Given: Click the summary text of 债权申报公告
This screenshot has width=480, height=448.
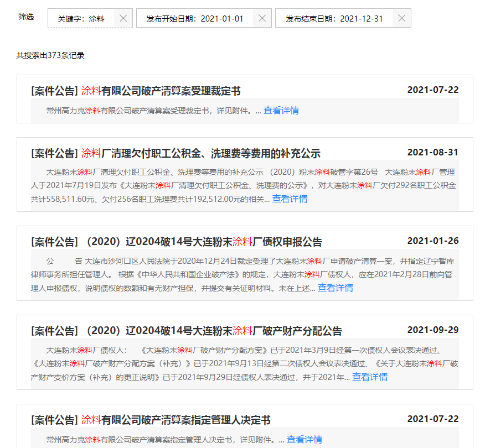Looking at the screenshot, I should click(x=244, y=274).
